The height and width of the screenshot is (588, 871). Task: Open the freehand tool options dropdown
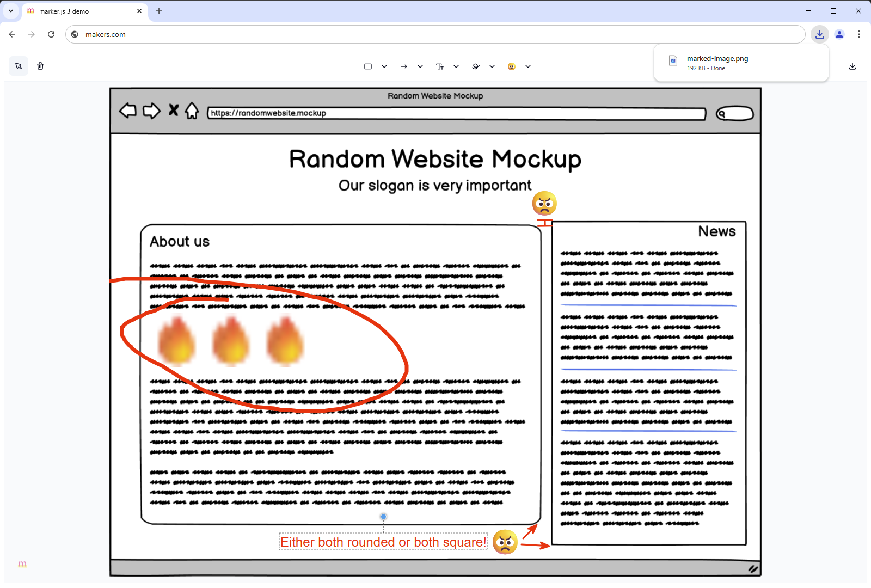[x=492, y=66]
